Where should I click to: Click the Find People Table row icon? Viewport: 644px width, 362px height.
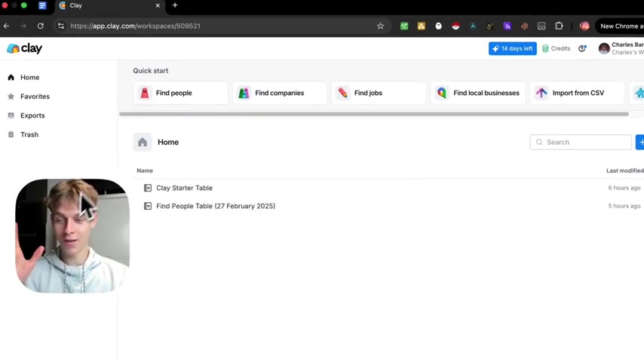[148, 206]
